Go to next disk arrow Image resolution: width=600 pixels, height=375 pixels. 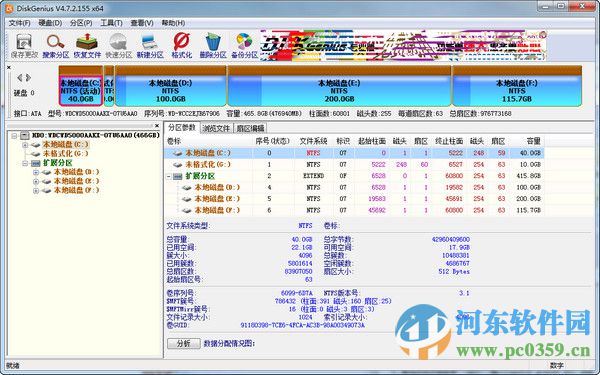click(28, 78)
